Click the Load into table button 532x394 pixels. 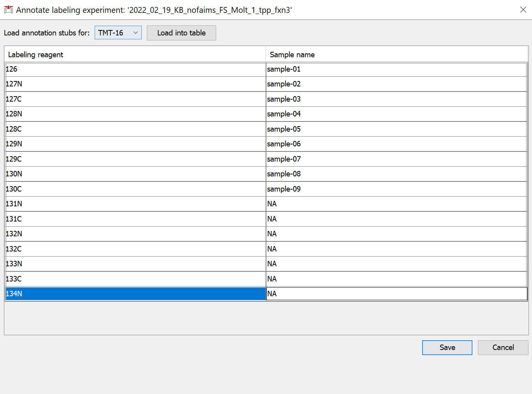point(181,33)
